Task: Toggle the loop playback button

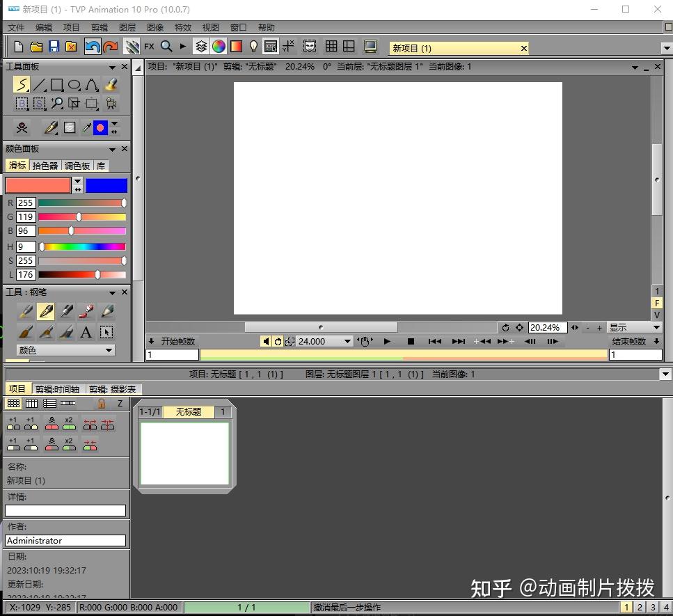Action: [278, 341]
